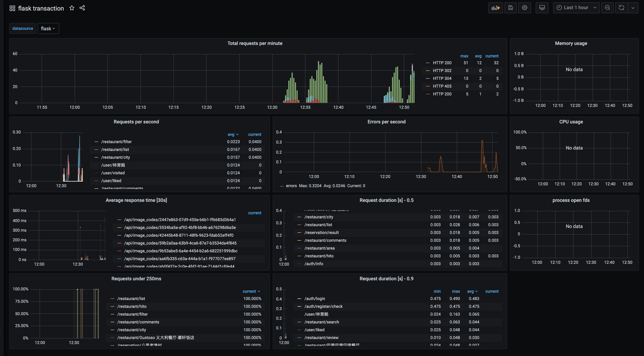Toggle HTTP 304 series in legend

pyautogui.click(x=442, y=78)
